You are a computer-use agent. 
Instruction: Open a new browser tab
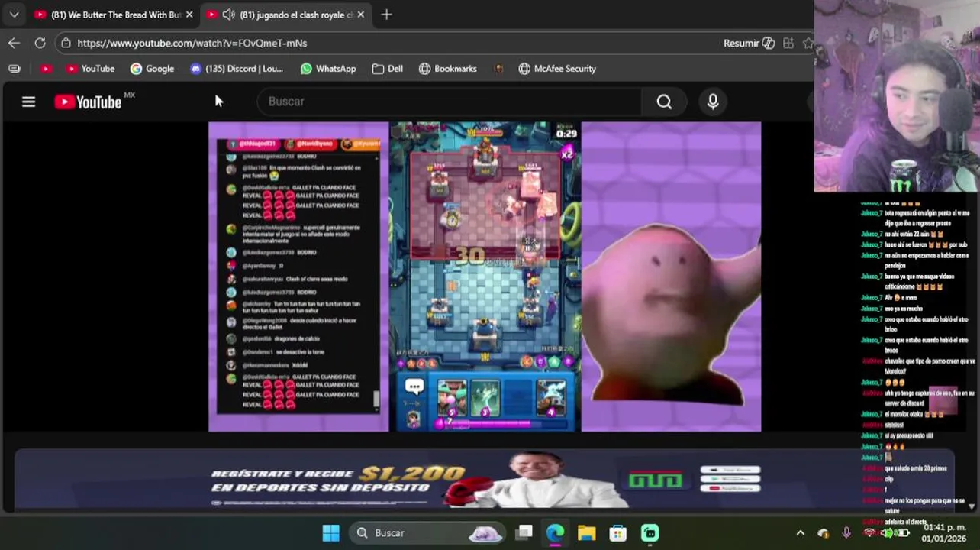pos(386,15)
